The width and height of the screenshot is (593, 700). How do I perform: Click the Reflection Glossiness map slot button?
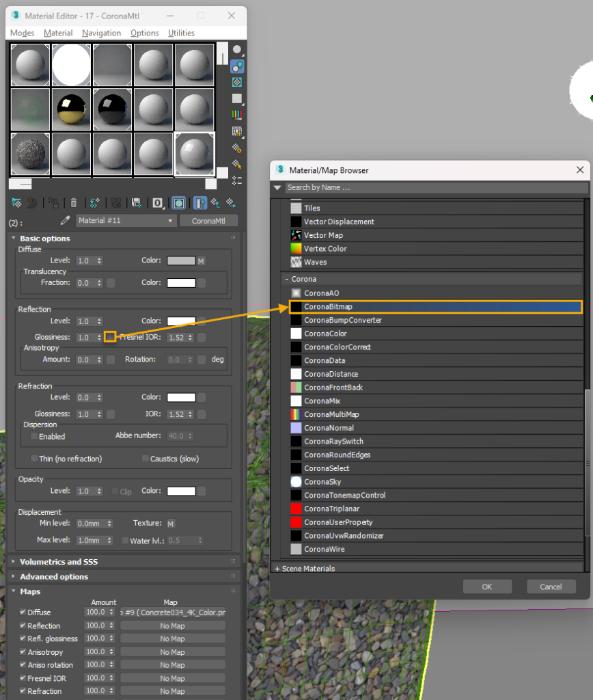(x=110, y=336)
